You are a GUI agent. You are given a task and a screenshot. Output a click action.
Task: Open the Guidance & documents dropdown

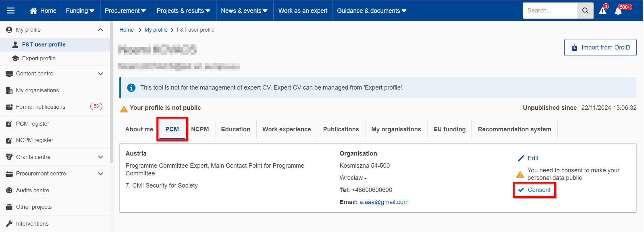click(372, 11)
